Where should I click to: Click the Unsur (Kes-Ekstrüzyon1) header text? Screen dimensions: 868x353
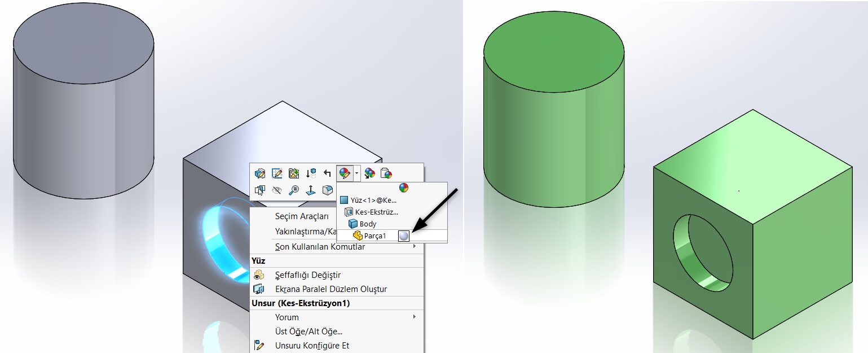pyautogui.click(x=301, y=303)
